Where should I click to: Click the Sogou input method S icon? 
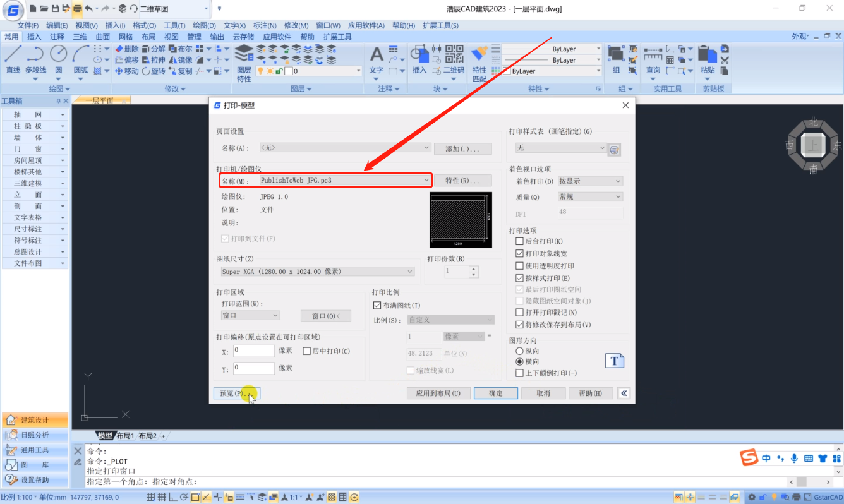pyautogui.click(x=749, y=458)
